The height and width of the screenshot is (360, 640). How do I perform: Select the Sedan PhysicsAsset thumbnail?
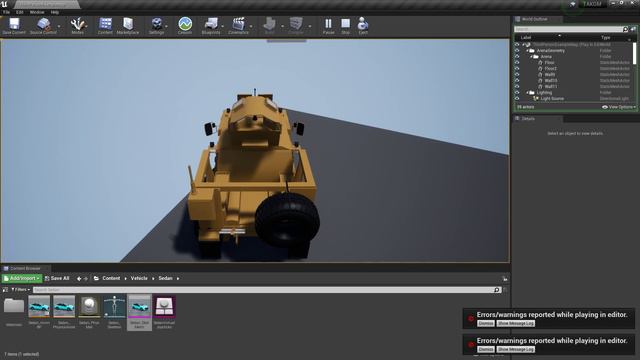(64, 307)
